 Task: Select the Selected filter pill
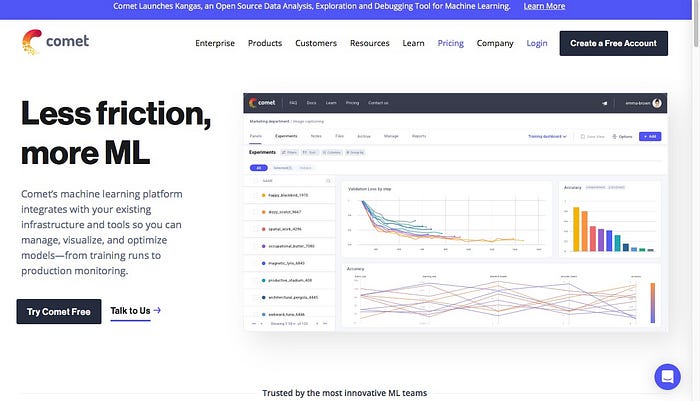tap(282, 168)
